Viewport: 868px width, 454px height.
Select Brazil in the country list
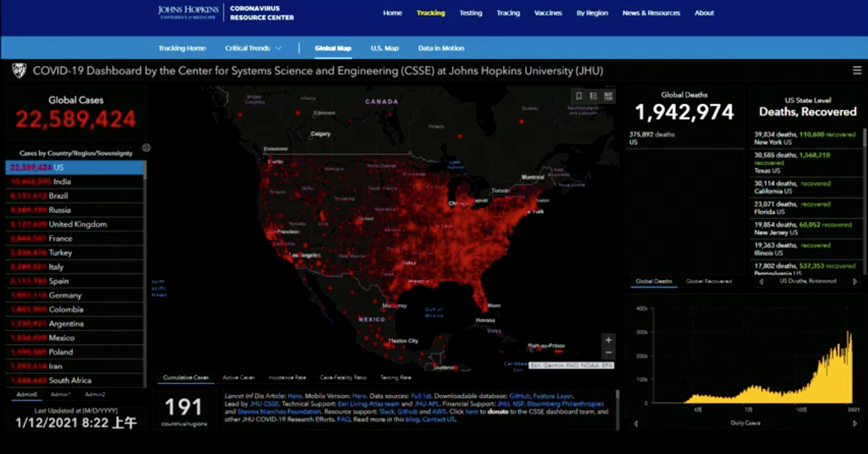point(75,196)
